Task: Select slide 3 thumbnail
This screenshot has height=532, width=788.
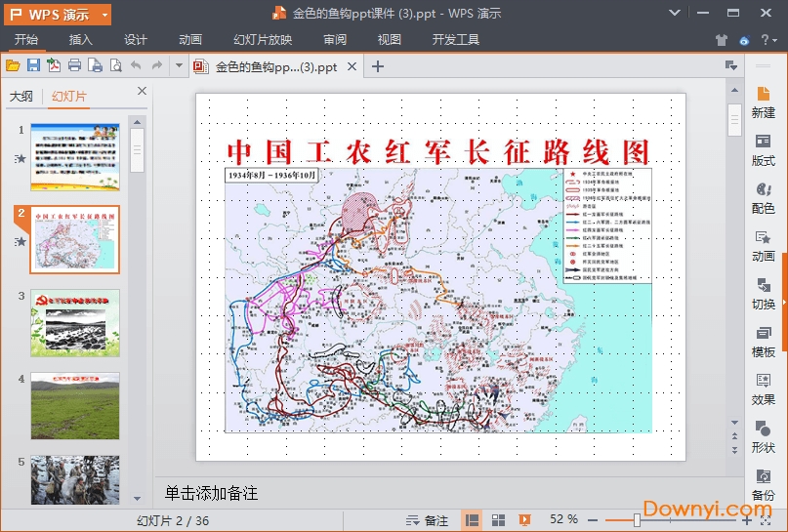Action: tap(75, 322)
